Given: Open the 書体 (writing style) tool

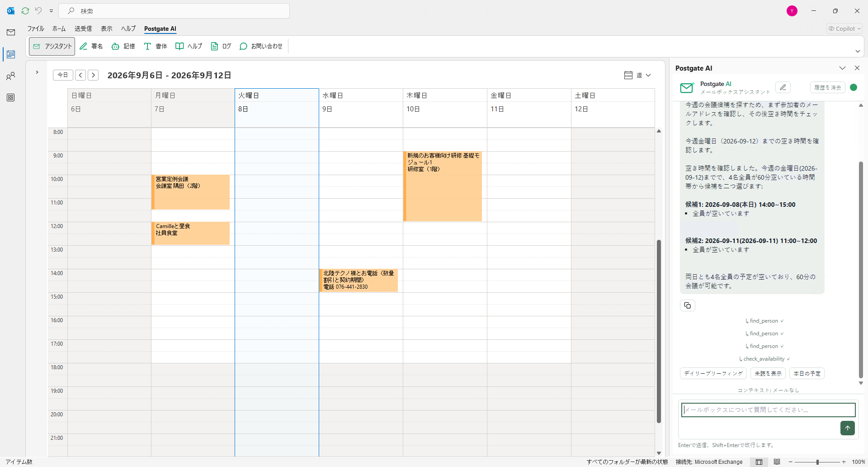Looking at the screenshot, I should click(156, 46).
